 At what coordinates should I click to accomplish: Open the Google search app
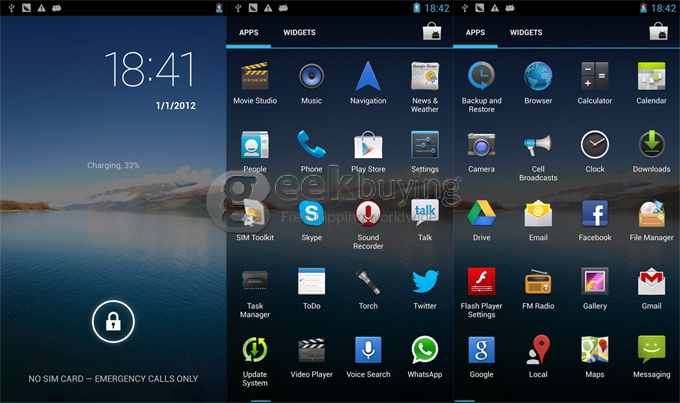tap(481, 350)
